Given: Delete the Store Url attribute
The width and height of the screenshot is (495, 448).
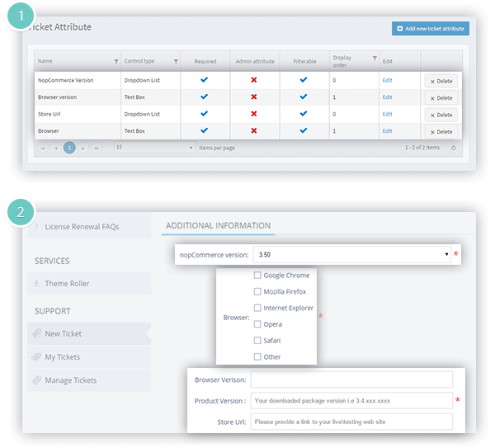Looking at the screenshot, I should [441, 115].
